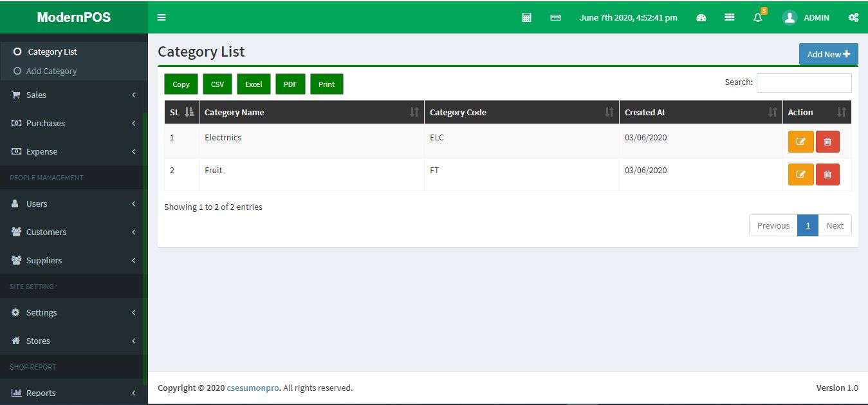Click the Suppliers group icon in sidebar
This screenshot has width=868, height=405.
[x=16, y=260]
